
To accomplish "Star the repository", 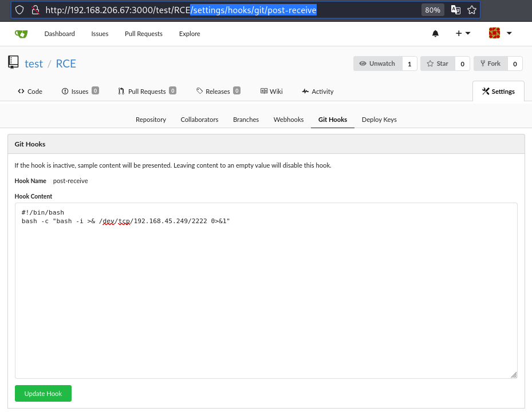I will [438, 64].
